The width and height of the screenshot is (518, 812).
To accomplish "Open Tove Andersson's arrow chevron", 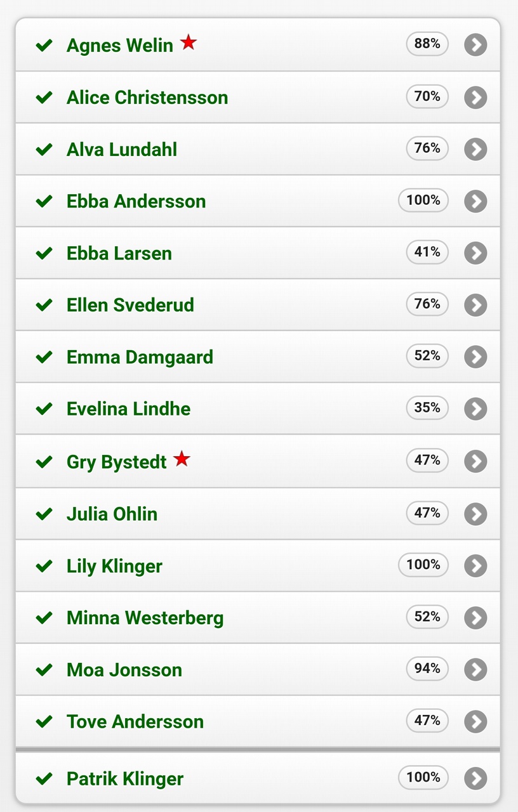I will pos(475,722).
